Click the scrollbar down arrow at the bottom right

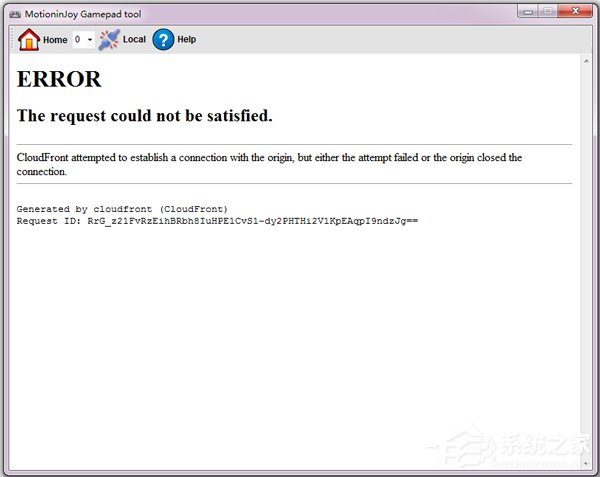(x=586, y=464)
